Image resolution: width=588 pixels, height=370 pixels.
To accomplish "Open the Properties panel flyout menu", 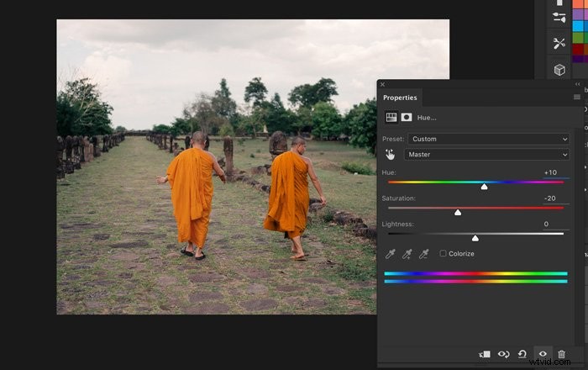I will [x=577, y=98].
